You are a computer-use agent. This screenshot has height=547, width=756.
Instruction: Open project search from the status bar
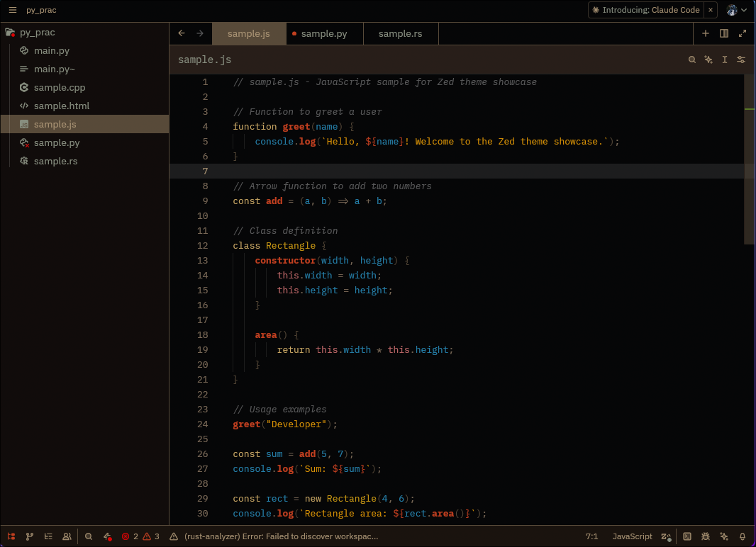click(x=89, y=536)
